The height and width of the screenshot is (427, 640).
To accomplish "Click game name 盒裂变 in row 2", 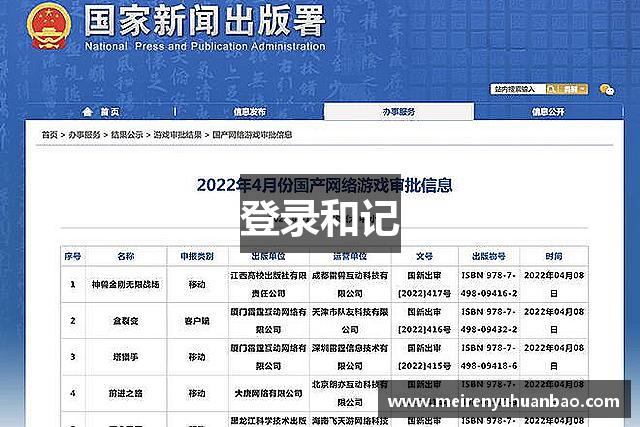I will coord(126,321).
